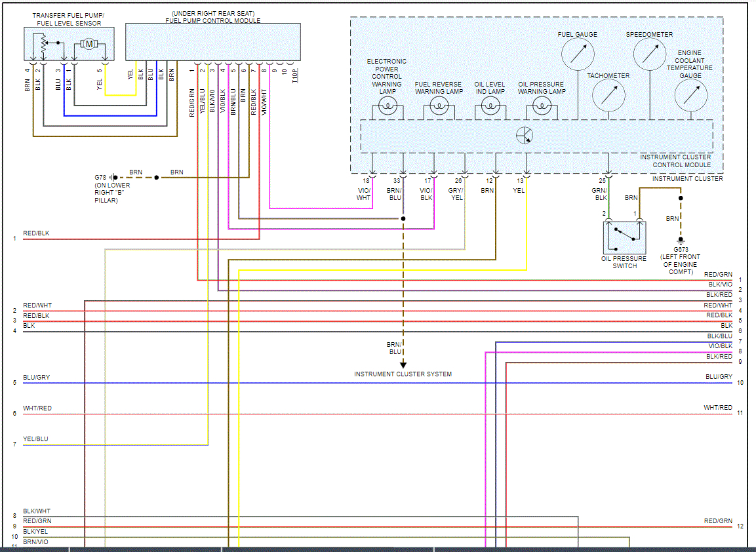Click the 'GRY/YEL' label under pin 26
Screen dimensions: 756x552
point(456,194)
